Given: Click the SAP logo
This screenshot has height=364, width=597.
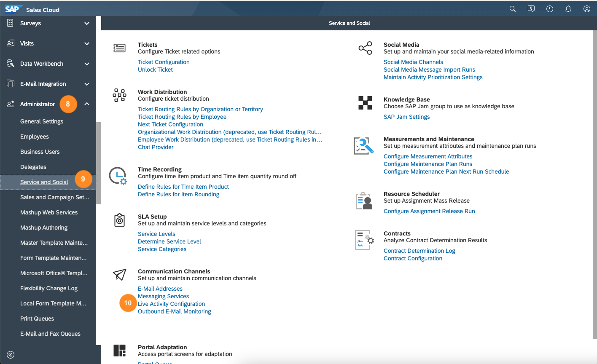Looking at the screenshot, I should [x=13, y=9].
